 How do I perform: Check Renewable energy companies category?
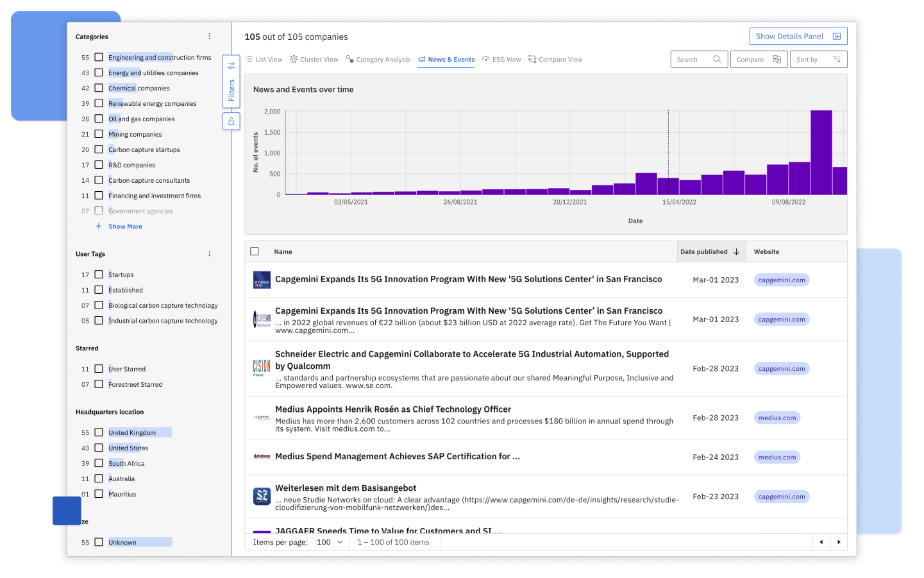[x=99, y=103]
